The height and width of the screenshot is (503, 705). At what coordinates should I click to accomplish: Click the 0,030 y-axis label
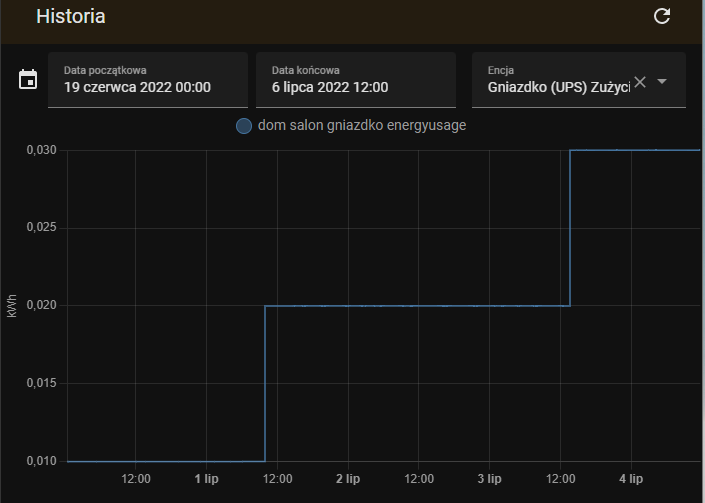42,150
